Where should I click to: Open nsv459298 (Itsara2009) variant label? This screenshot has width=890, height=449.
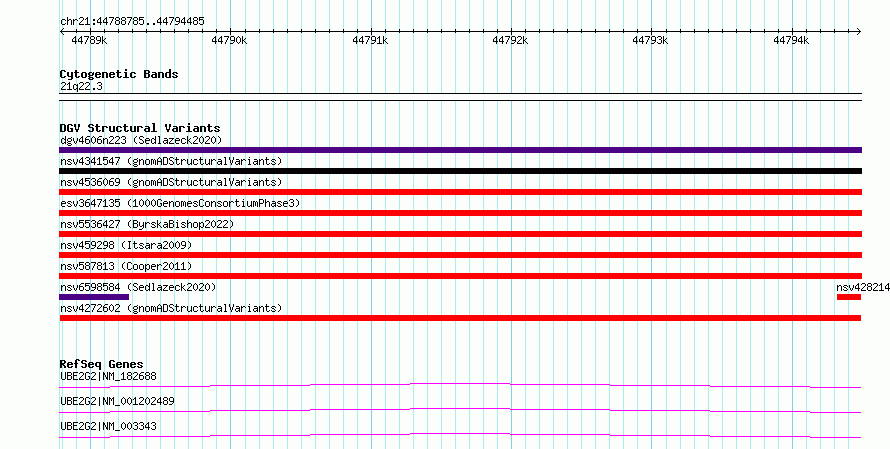(126, 245)
